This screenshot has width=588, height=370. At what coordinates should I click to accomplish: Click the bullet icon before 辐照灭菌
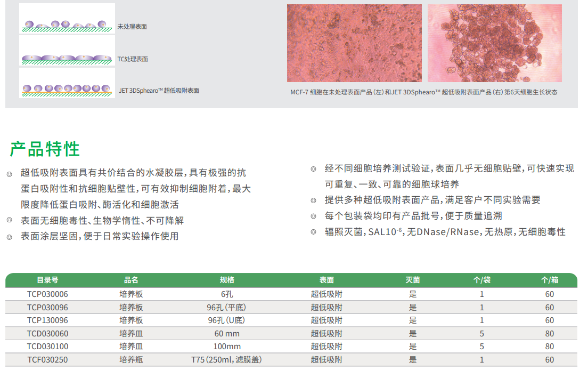click(x=314, y=232)
